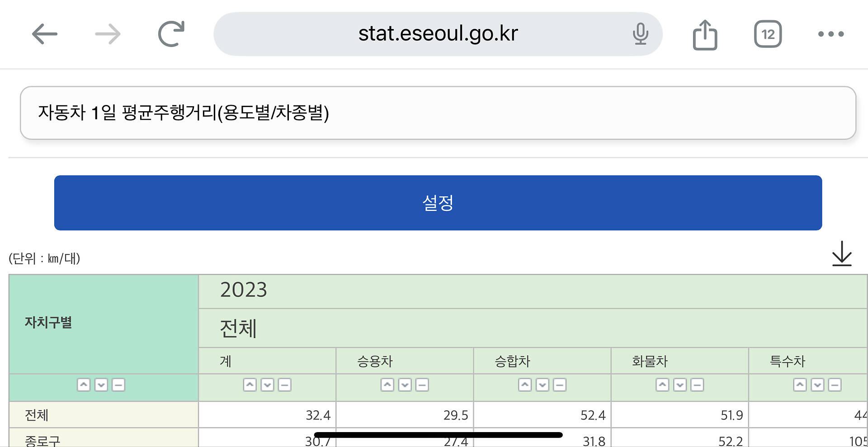Open the three-dot browser menu
The height and width of the screenshot is (447, 868).
tap(831, 34)
